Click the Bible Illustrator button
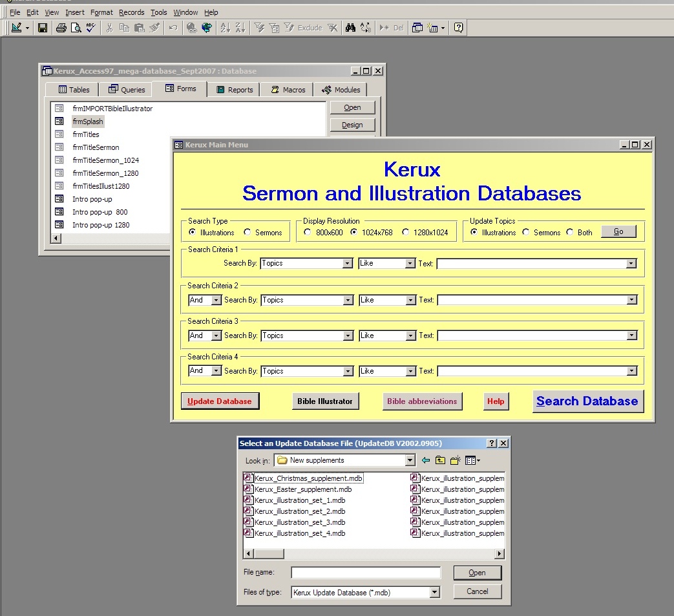Image resolution: width=674 pixels, height=616 pixels. 325,401
